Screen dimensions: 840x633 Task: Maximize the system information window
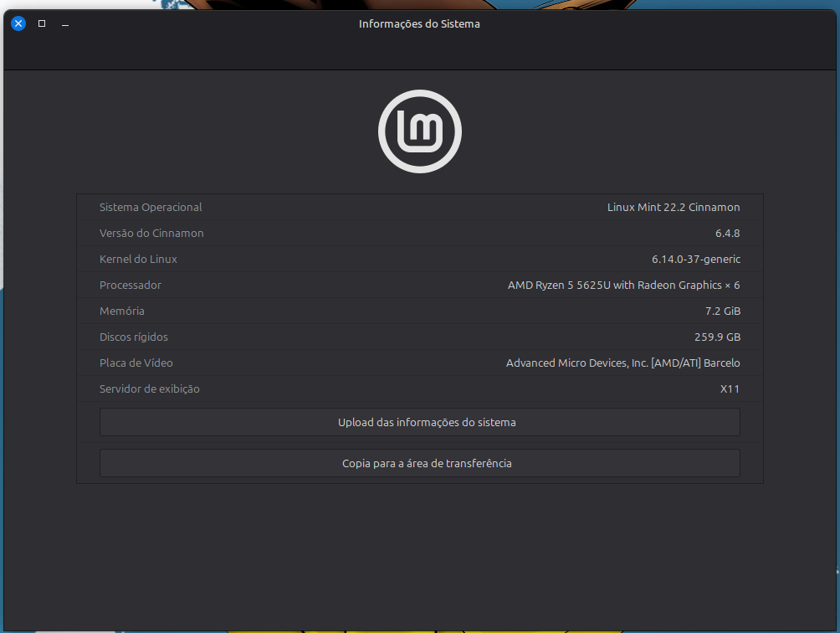(x=42, y=23)
